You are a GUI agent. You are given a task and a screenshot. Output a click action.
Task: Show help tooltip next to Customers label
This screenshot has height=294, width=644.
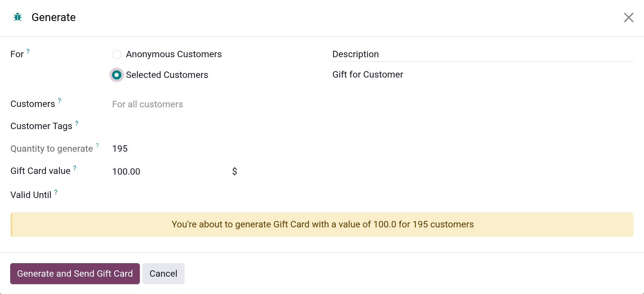[59, 101]
